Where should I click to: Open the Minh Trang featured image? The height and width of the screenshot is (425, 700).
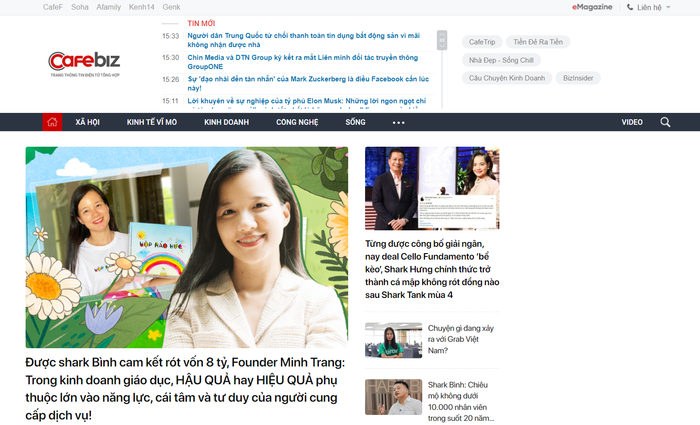coord(187,247)
